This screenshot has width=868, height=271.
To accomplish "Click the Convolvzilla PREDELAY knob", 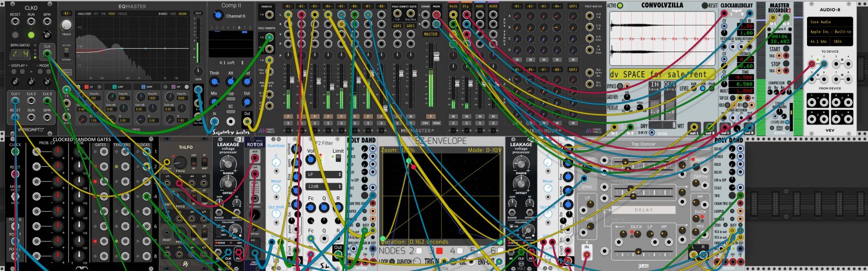I will point(627,107).
